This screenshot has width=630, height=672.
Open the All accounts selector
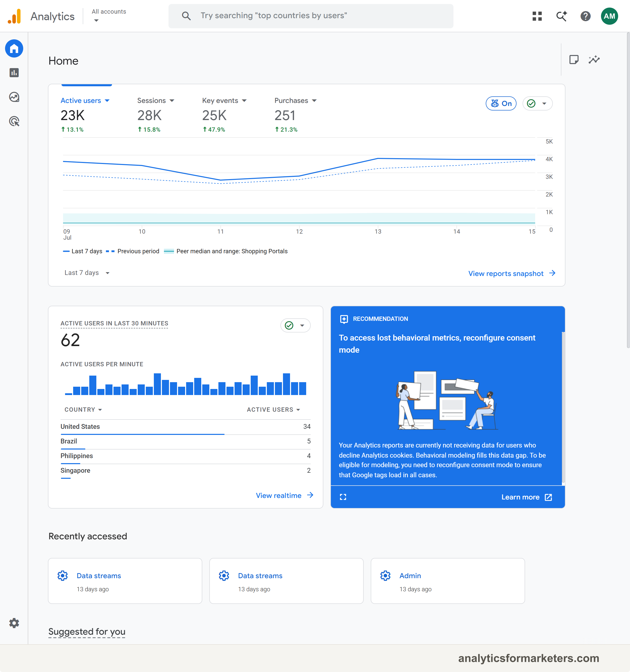[x=109, y=16]
